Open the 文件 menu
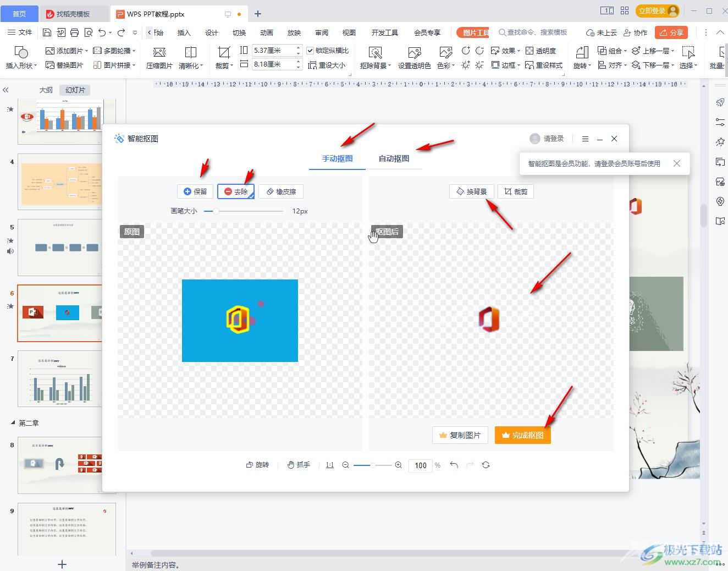 [x=20, y=32]
